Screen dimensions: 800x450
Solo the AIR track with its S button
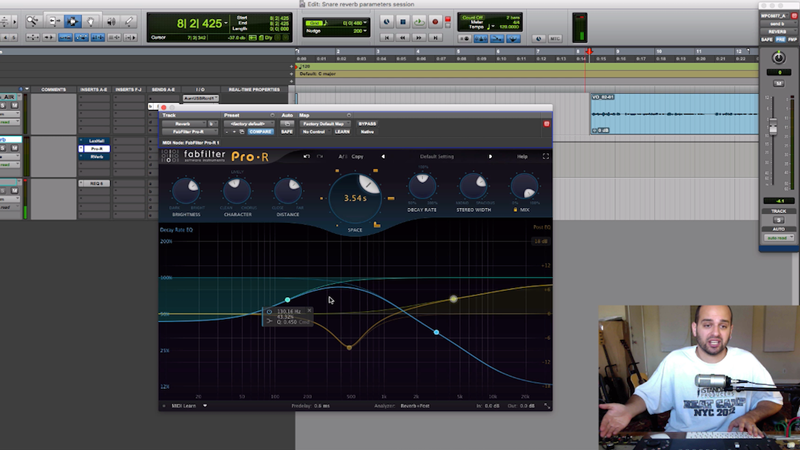pos(3,105)
